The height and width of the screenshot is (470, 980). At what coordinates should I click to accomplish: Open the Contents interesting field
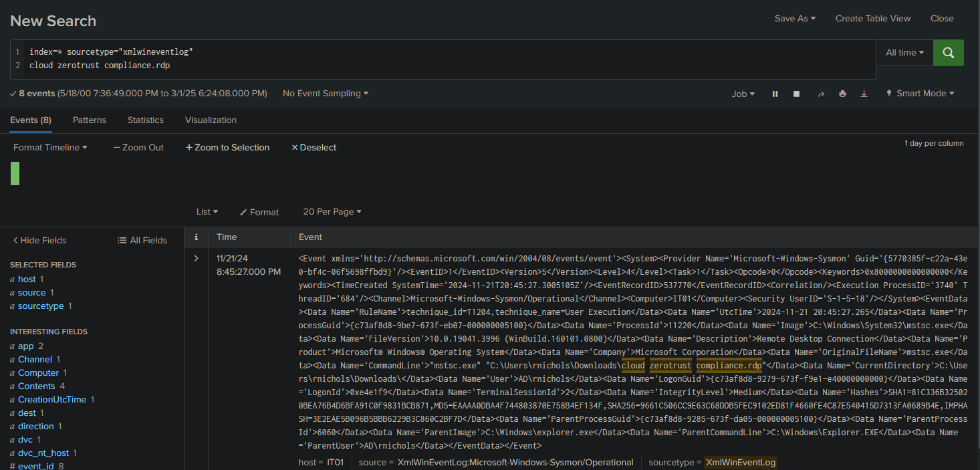tap(37, 386)
